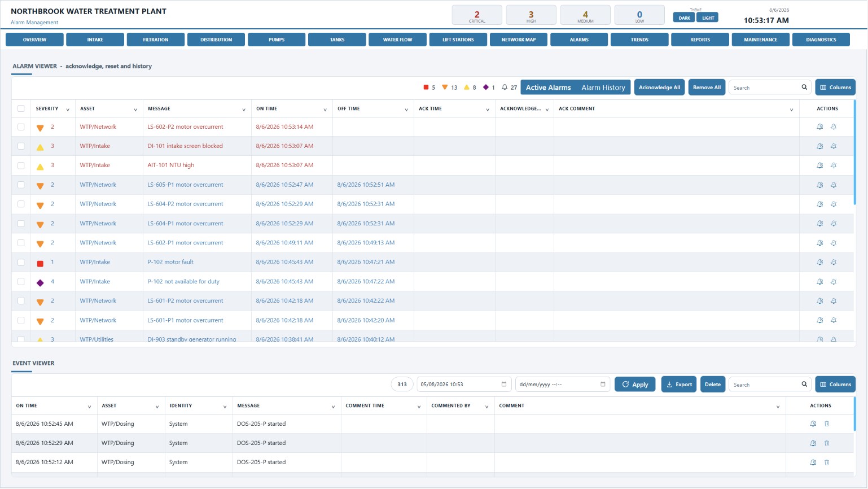Export the event list
This screenshot has width=868, height=489.
(679, 385)
